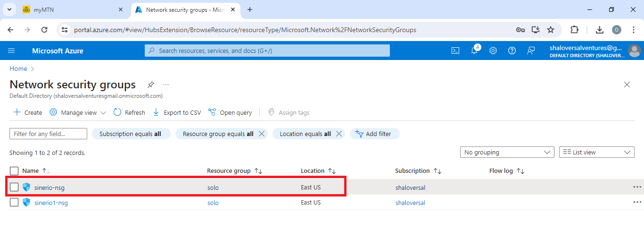The width and height of the screenshot is (644, 239).
Task: Sort table by Flow log column
Action: click(507, 171)
